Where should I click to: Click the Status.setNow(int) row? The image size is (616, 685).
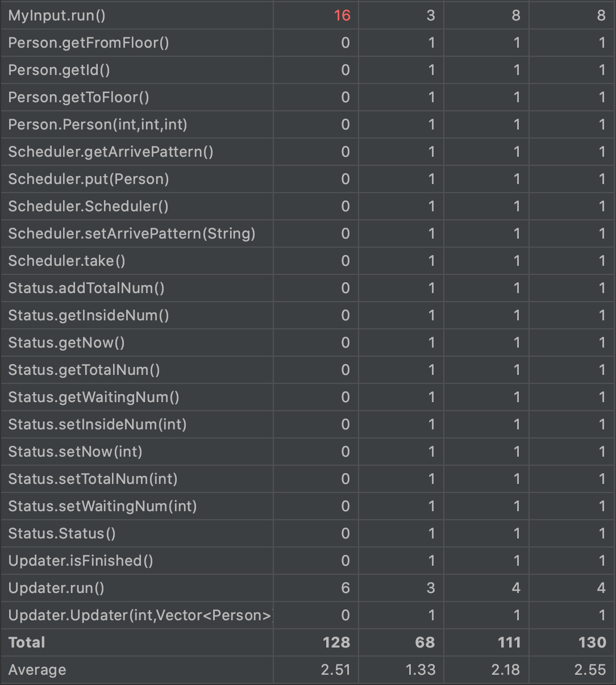tap(75, 452)
